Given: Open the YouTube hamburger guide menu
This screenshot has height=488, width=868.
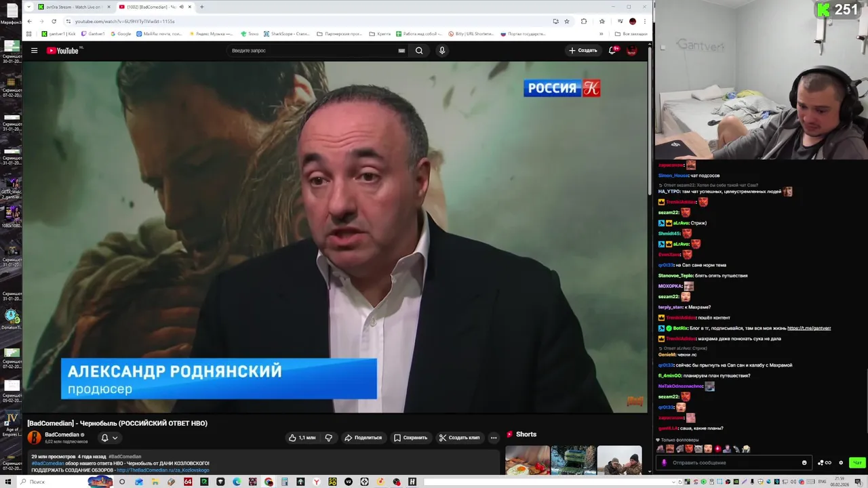Looking at the screenshot, I should [34, 50].
